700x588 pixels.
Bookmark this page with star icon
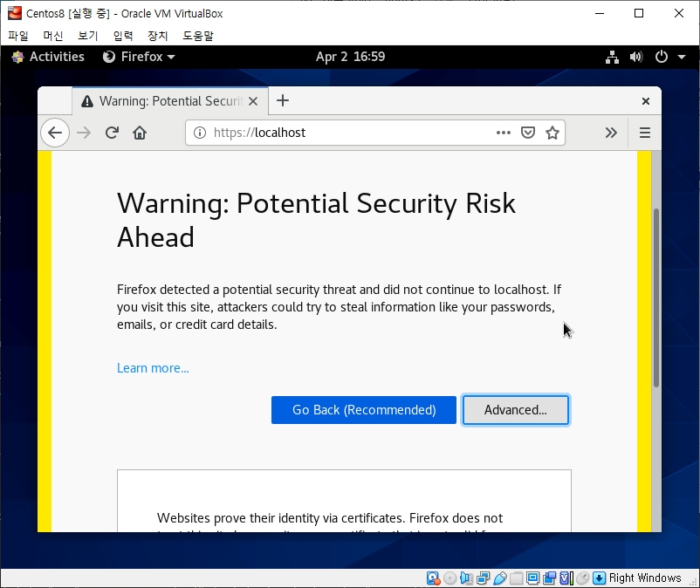click(x=552, y=133)
